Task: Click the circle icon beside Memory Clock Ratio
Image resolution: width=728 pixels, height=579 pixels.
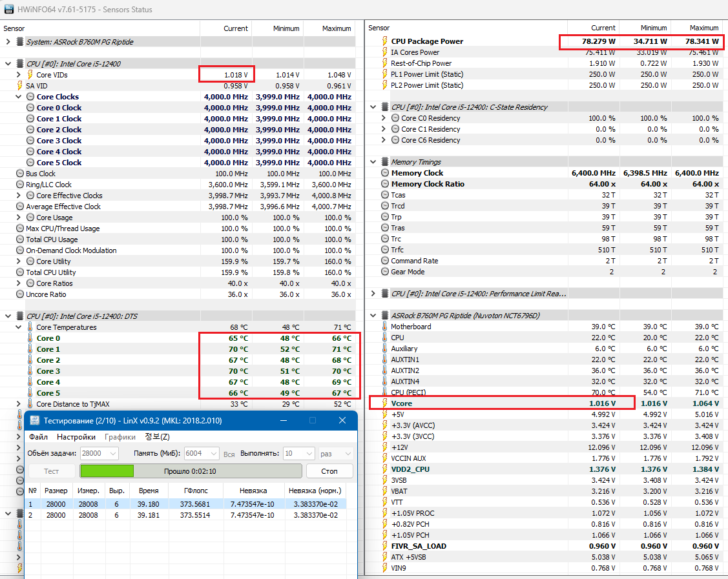Action: tap(384, 184)
